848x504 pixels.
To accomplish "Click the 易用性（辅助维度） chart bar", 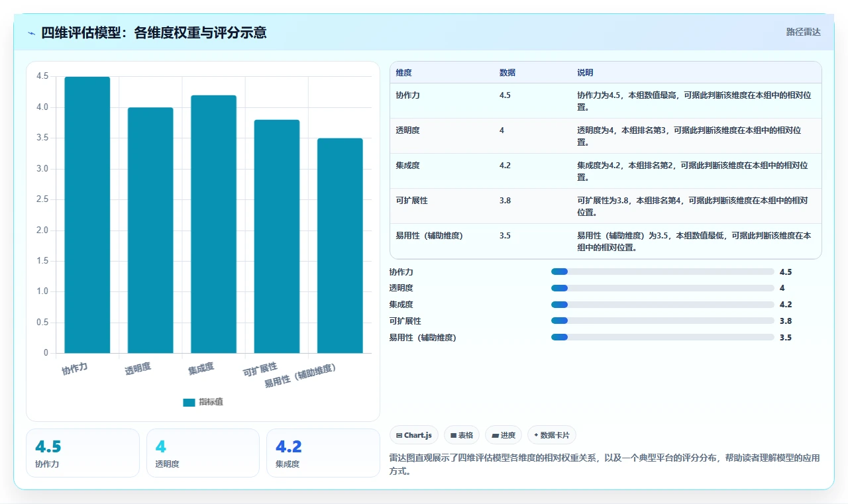I will (x=340, y=246).
